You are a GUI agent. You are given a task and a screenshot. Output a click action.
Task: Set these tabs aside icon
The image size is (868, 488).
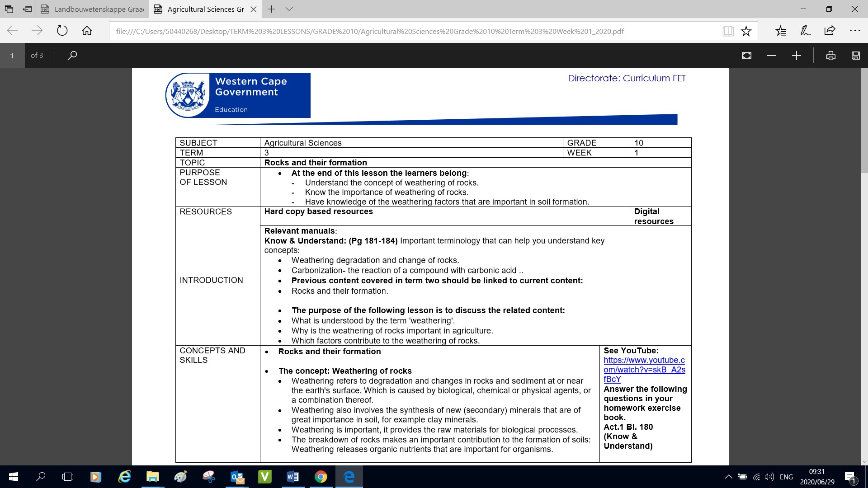(27, 9)
